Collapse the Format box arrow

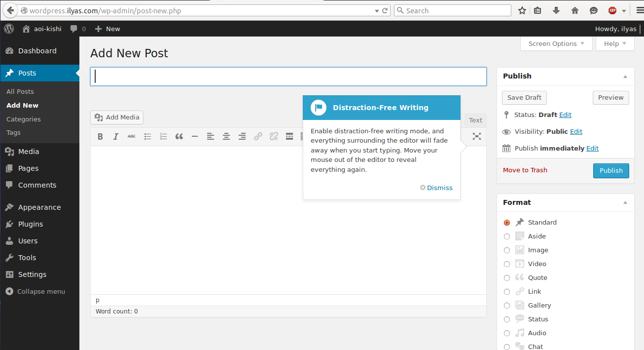pos(625,203)
